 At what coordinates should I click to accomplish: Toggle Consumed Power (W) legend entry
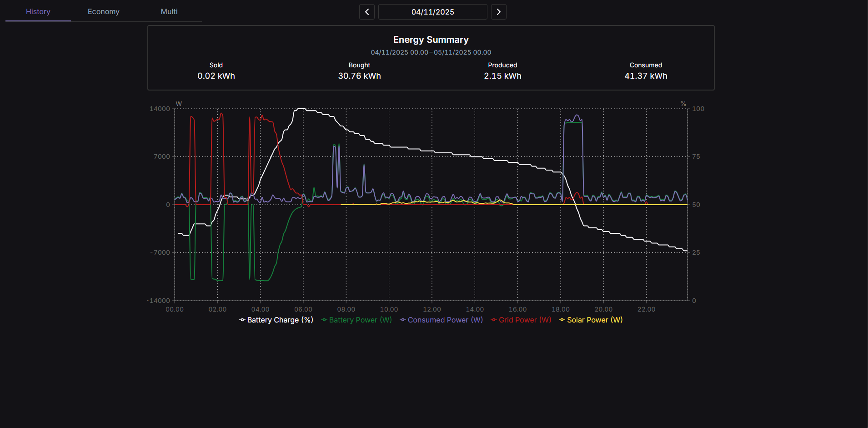(x=445, y=320)
